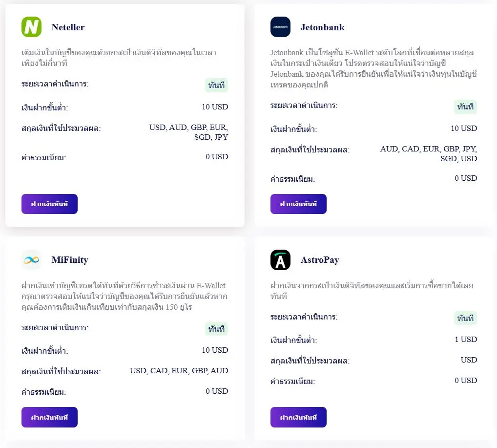Deposit now with the Neteller button
The height and width of the screenshot is (448, 497).
[49, 204]
